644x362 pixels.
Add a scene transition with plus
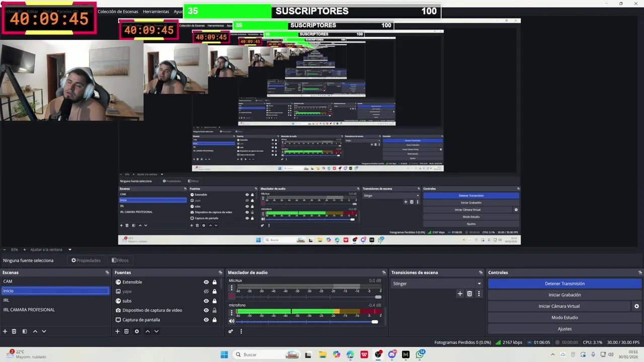460,294
